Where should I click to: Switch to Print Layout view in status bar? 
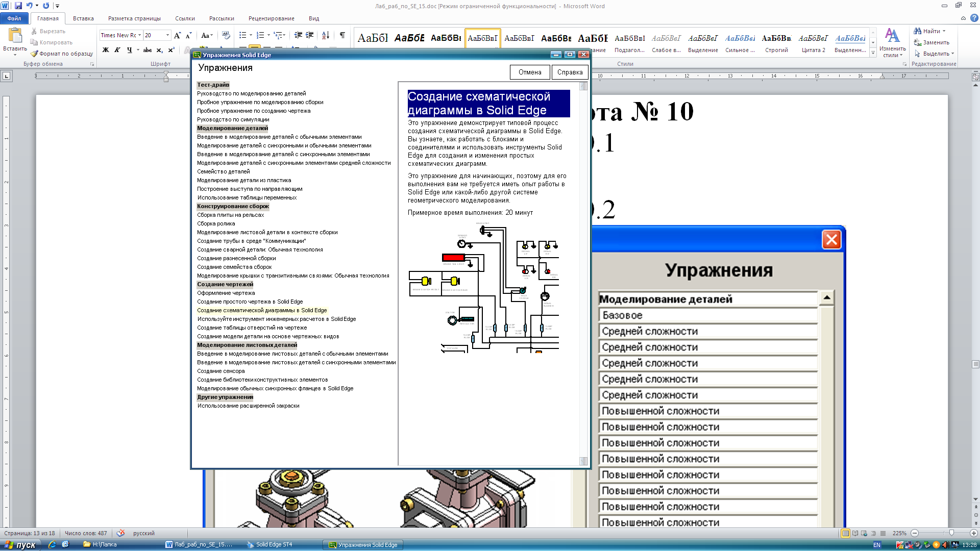tap(846, 533)
